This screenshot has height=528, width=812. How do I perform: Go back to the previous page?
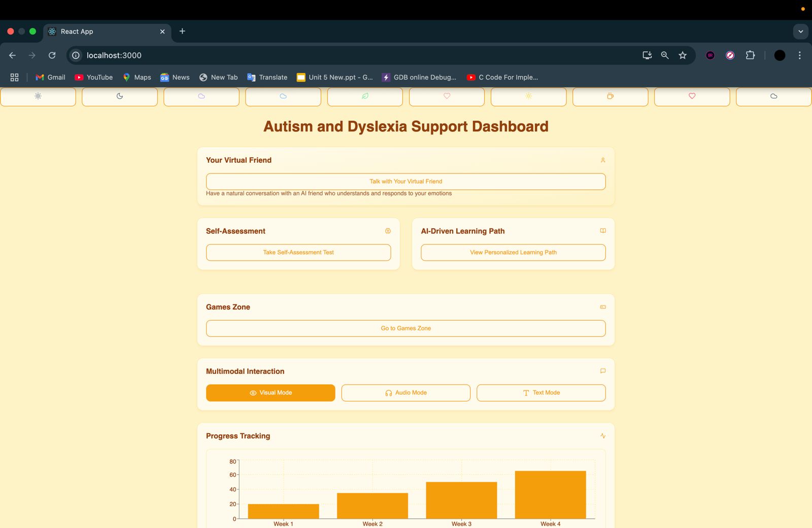coord(13,55)
